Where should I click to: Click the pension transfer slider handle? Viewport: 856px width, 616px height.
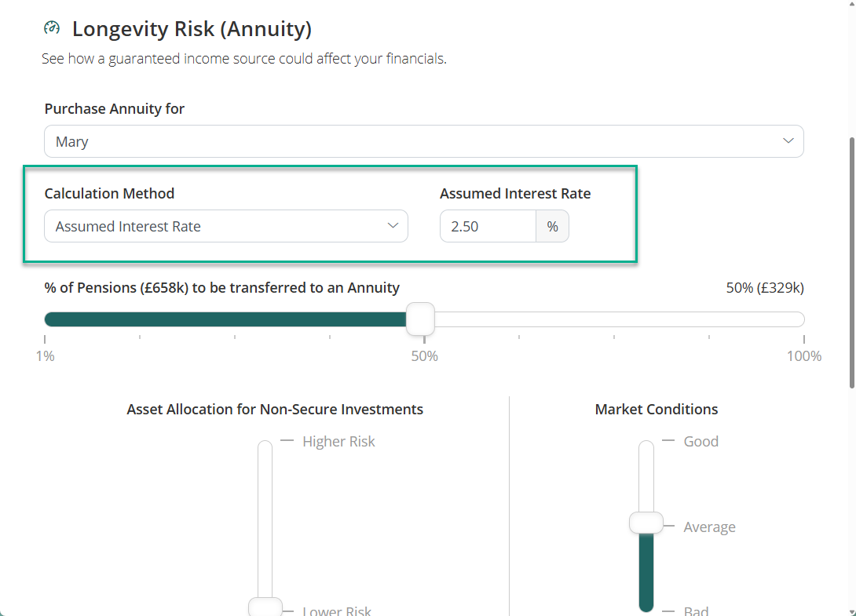(x=421, y=319)
